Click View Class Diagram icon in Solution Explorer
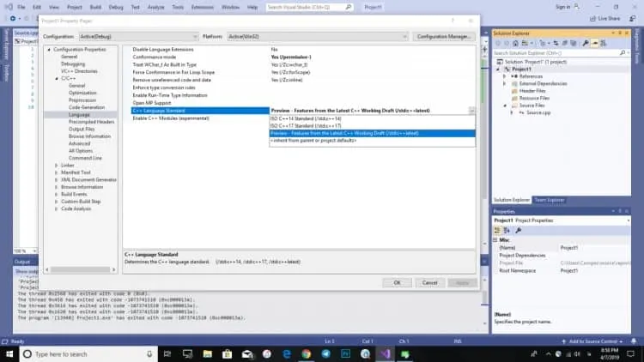Image resolution: width=644 pixels, height=362 pixels. tap(604, 43)
